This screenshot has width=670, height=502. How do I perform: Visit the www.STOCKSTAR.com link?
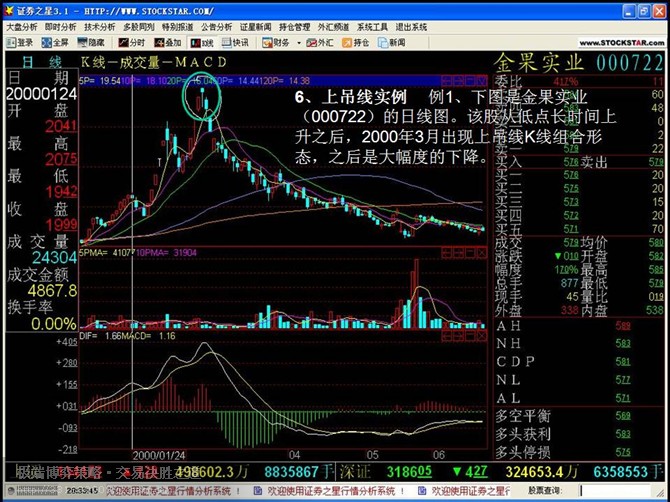[x=622, y=43]
